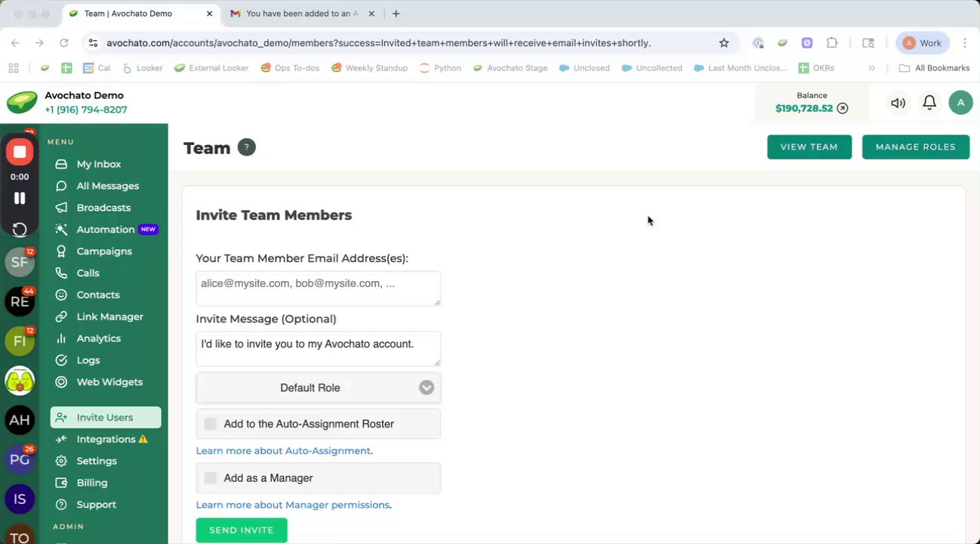Go to Broadcasts section

point(103,208)
